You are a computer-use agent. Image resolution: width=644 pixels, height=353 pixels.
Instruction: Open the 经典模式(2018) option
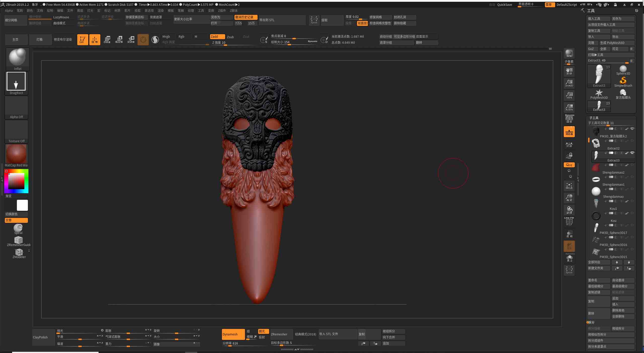tap(305, 334)
